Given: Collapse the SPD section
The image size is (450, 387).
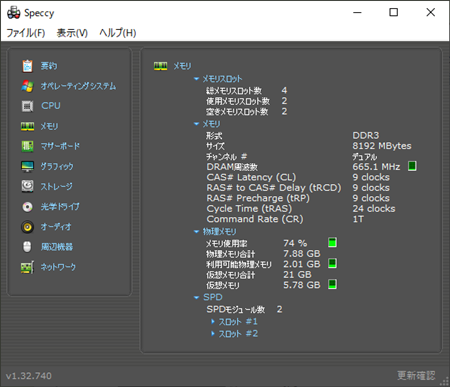Looking at the screenshot, I should [196, 297].
